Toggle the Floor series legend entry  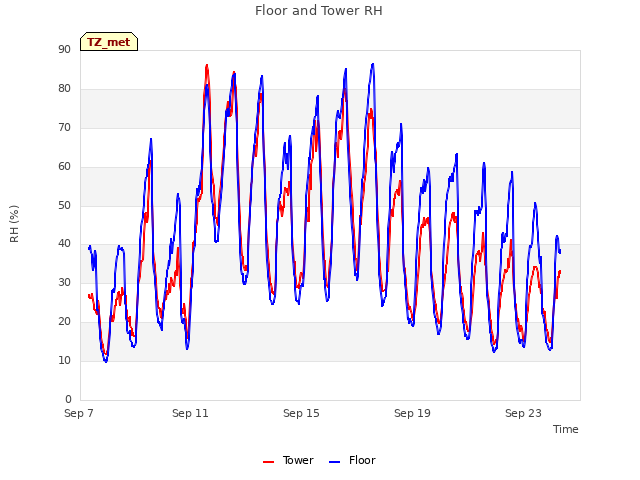352,460
